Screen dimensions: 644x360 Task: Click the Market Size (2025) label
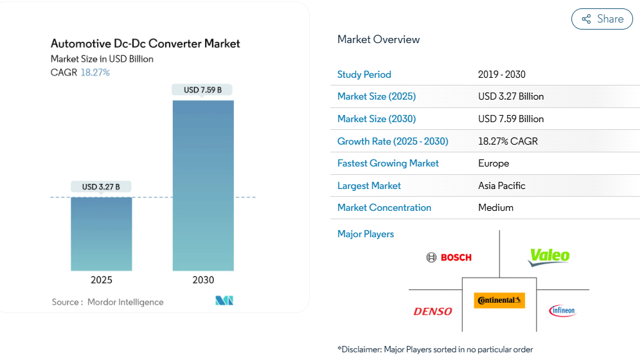click(x=377, y=96)
